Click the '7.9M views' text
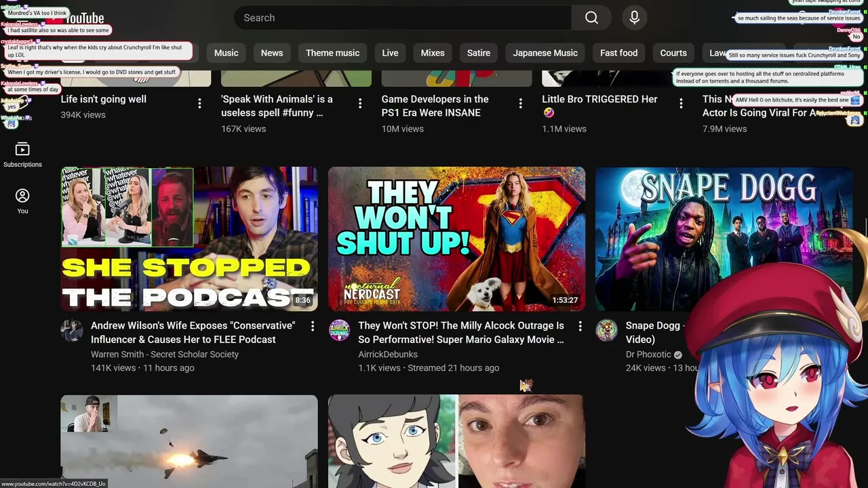 pyautogui.click(x=725, y=128)
